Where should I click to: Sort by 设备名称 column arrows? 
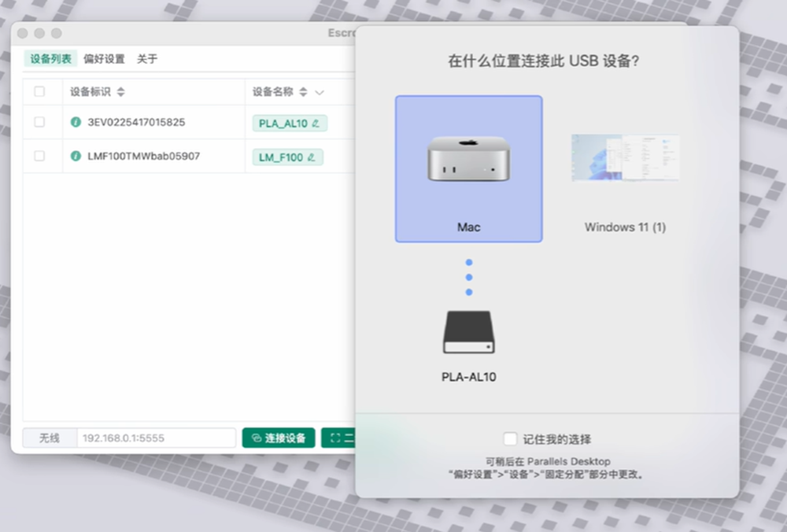pyautogui.click(x=303, y=92)
